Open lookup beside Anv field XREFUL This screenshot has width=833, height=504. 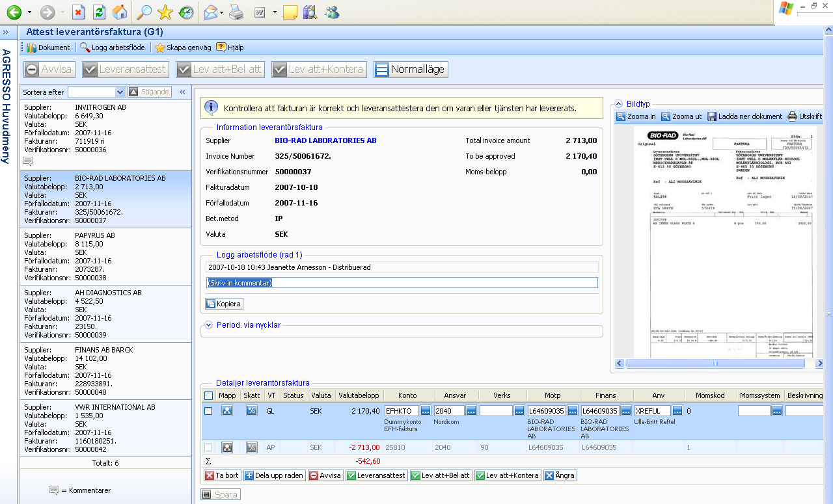point(678,411)
